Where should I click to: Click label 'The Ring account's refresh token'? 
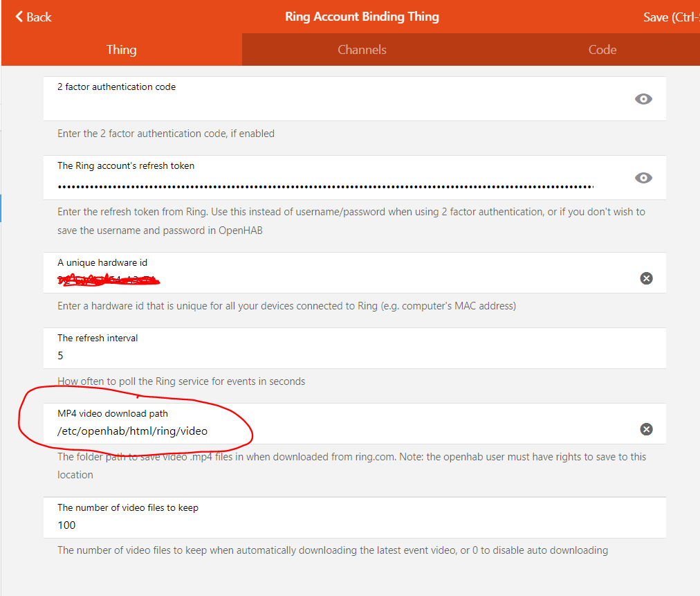[x=126, y=165]
